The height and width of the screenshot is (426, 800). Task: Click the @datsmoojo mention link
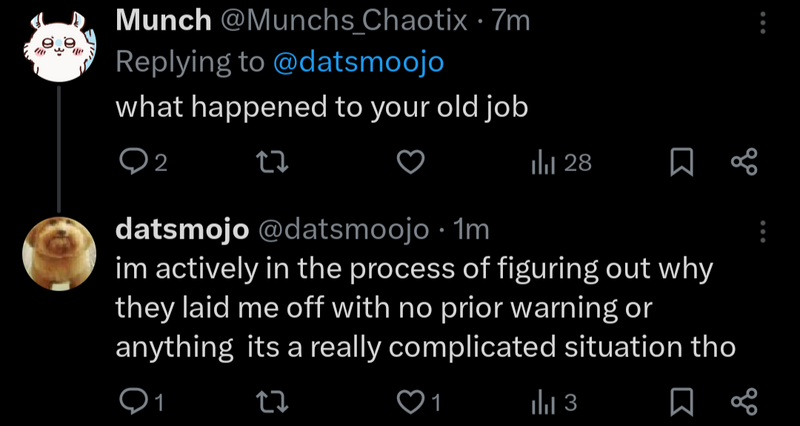point(358,63)
